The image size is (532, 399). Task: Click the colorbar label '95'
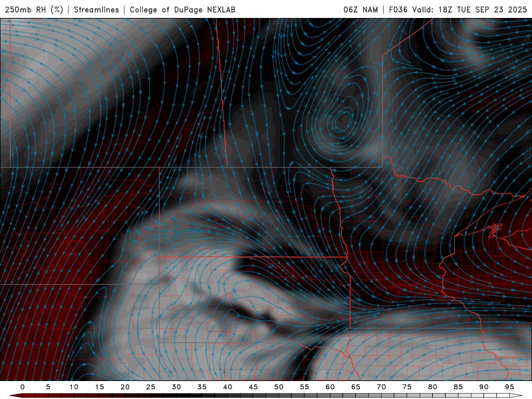click(509, 387)
